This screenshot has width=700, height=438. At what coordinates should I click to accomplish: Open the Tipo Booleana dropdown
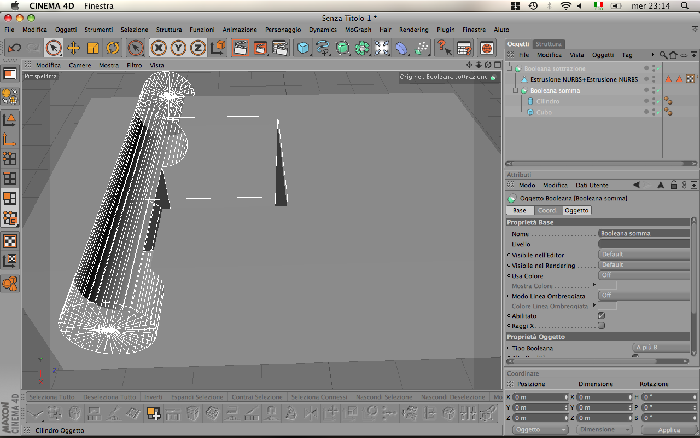coord(662,347)
